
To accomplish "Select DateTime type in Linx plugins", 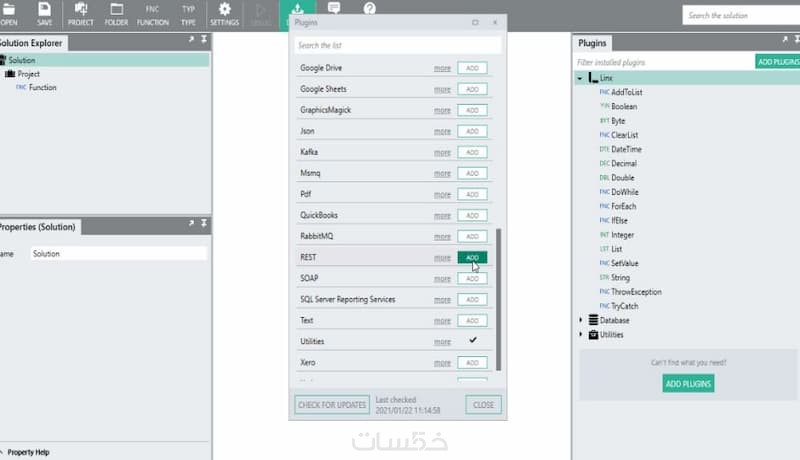I will (620, 149).
